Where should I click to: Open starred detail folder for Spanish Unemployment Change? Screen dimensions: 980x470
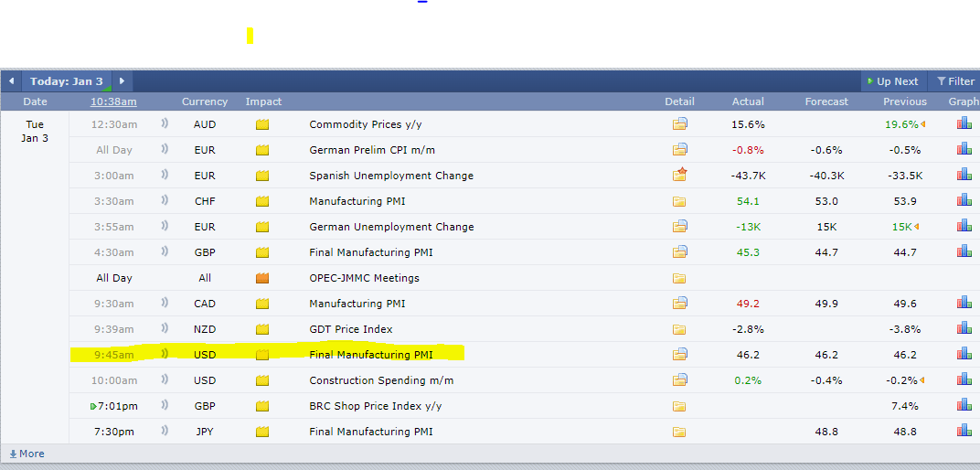(x=679, y=175)
